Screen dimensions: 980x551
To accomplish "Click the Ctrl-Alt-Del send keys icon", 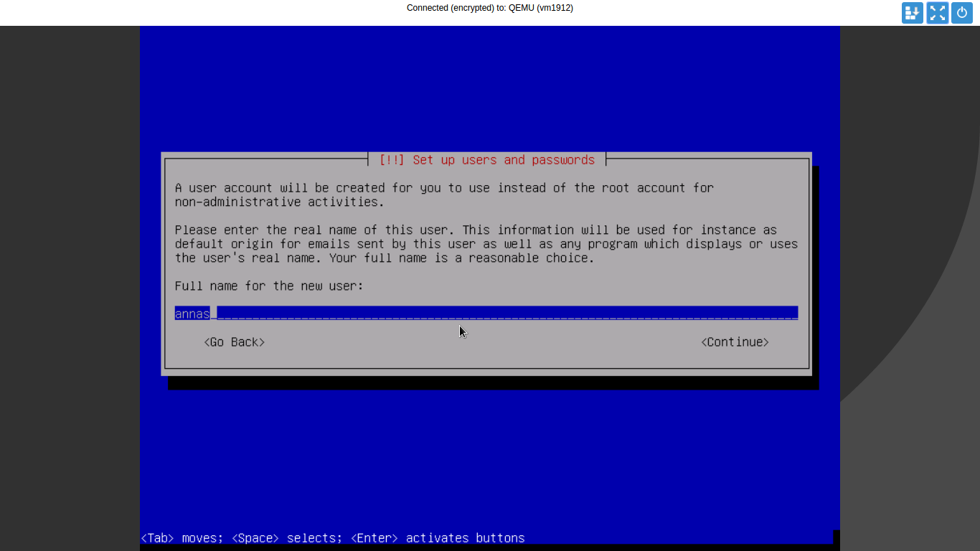I will point(913,13).
